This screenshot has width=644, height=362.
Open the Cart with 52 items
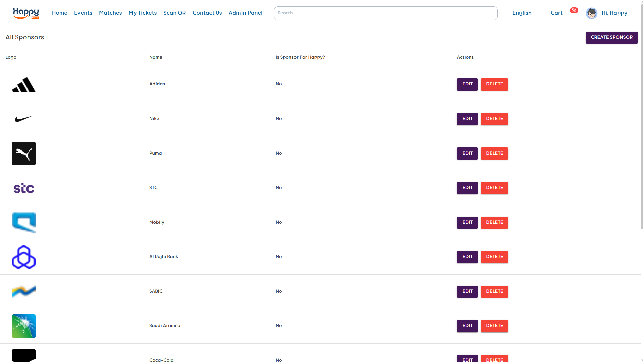[557, 13]
